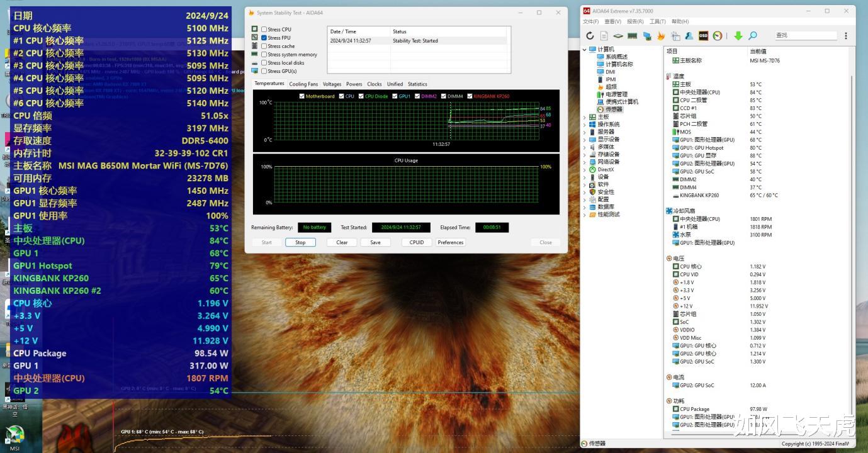Click the CPUID button

point(416,242)
